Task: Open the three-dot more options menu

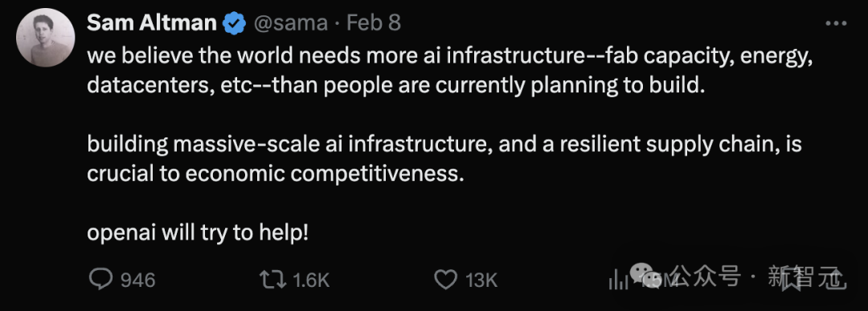Action: coord(836,23)
